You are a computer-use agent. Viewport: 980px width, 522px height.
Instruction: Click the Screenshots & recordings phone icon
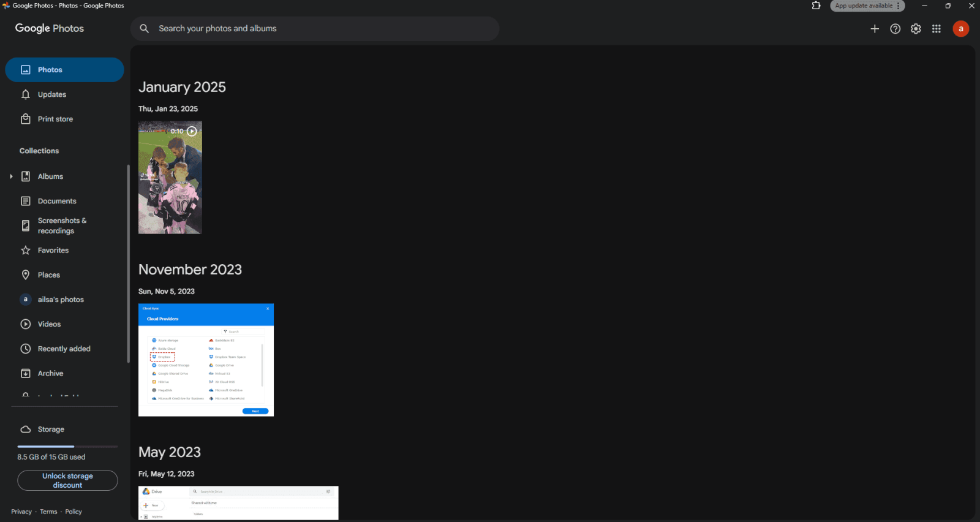(x=26, y=225)
